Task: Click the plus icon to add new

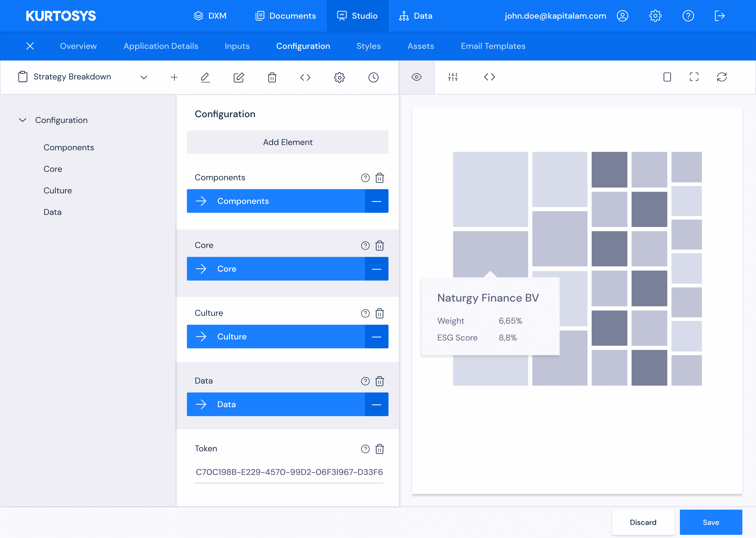Action: click(x=174, y=77)
